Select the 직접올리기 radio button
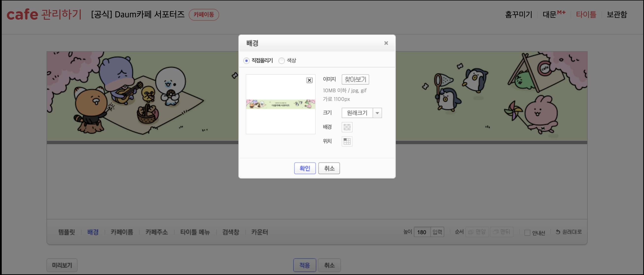 [246, 61]
